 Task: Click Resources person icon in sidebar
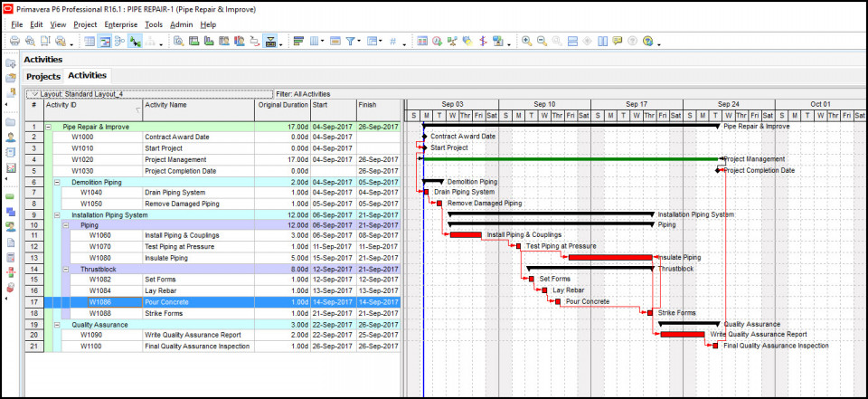(x=11, y=137)
